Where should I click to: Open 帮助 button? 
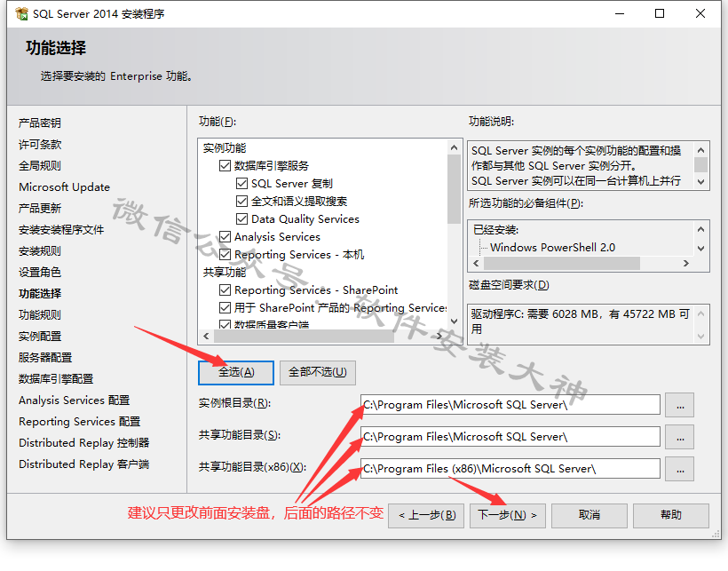[671, 516]
